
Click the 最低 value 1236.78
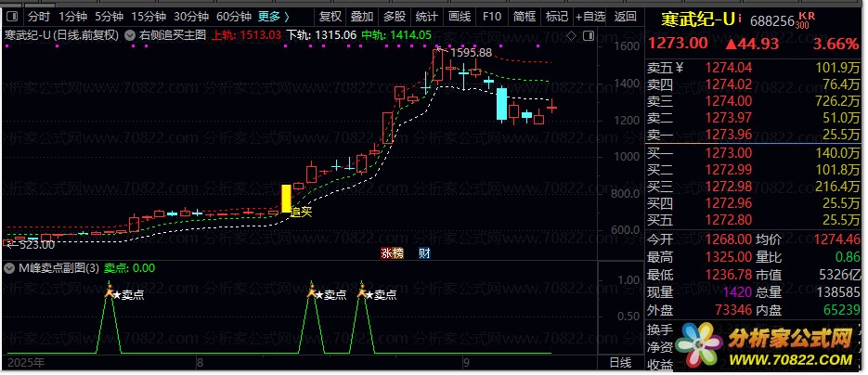[729, 275]
